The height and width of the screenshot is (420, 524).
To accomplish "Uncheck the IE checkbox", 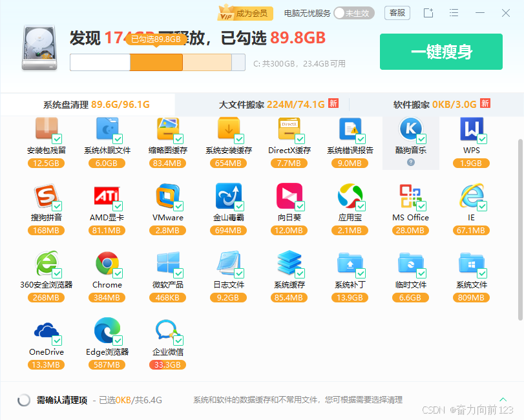I will 482,206.
